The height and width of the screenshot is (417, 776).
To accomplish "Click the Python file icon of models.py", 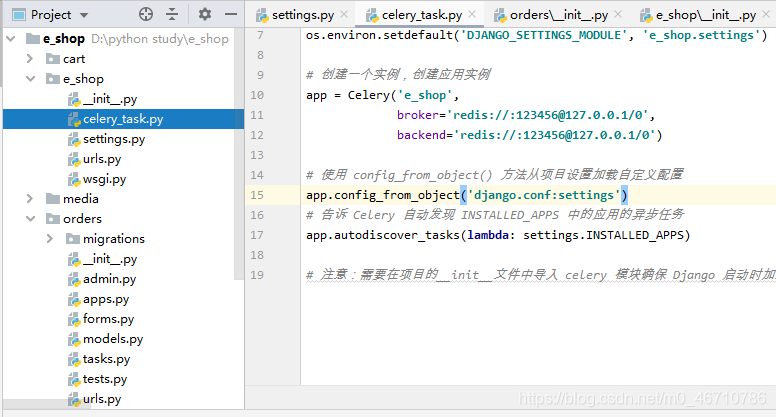I will tap(74, 339).
